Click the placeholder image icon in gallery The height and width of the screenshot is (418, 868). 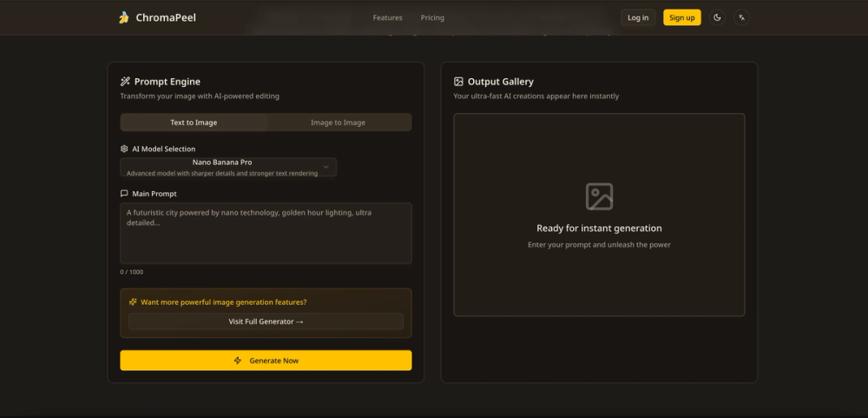[599, 196]
